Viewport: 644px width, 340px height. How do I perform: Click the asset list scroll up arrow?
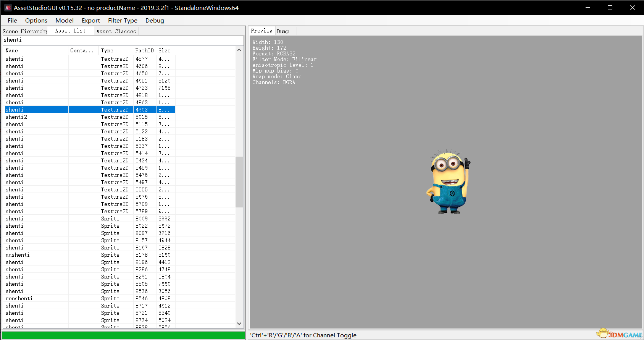[x=239, y=50]
